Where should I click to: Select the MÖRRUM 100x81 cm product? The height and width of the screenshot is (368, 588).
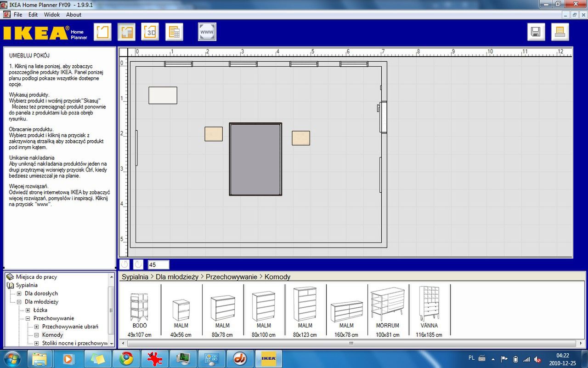[x=388, y=311]
